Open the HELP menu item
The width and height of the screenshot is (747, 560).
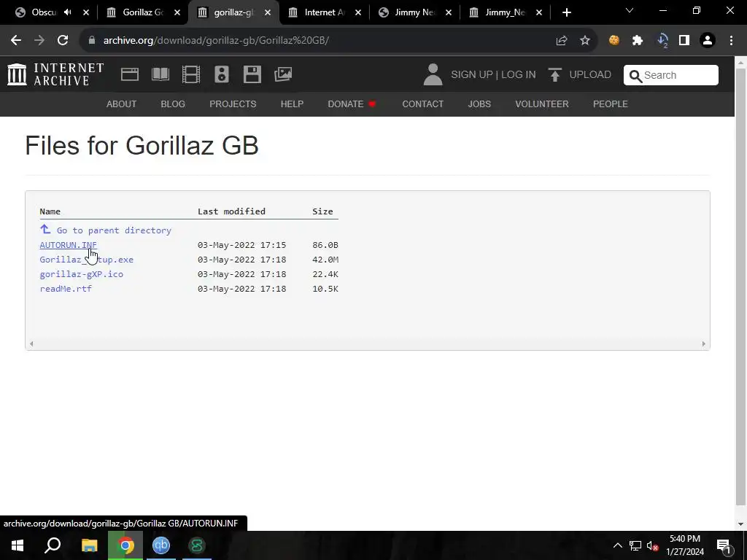point(292,104)
